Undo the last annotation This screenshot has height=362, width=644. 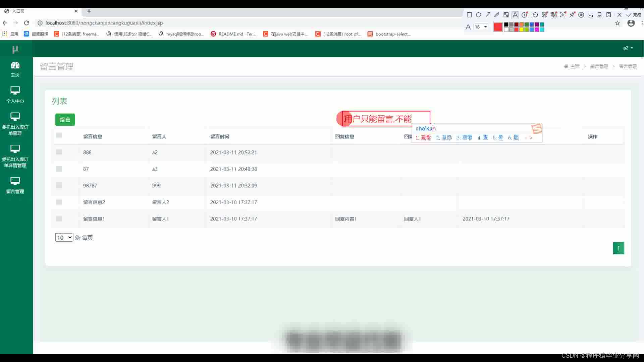tap(535, 15)
